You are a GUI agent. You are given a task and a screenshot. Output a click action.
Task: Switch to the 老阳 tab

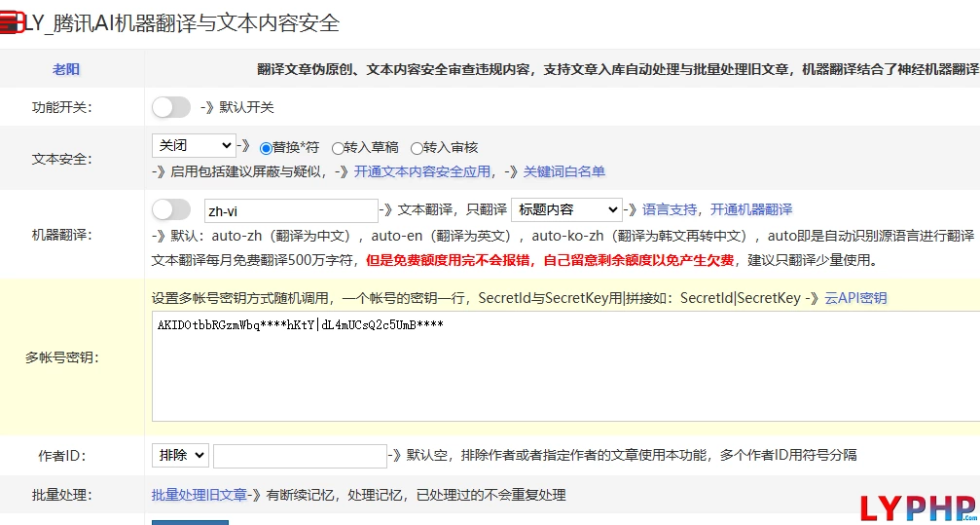click(66, 69)
